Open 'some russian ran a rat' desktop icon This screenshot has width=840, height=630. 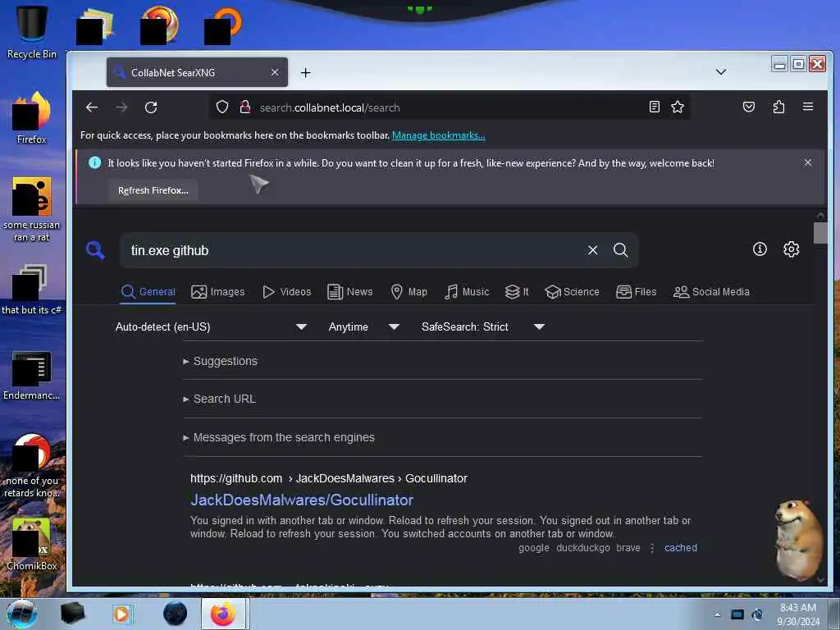[32, 210]
